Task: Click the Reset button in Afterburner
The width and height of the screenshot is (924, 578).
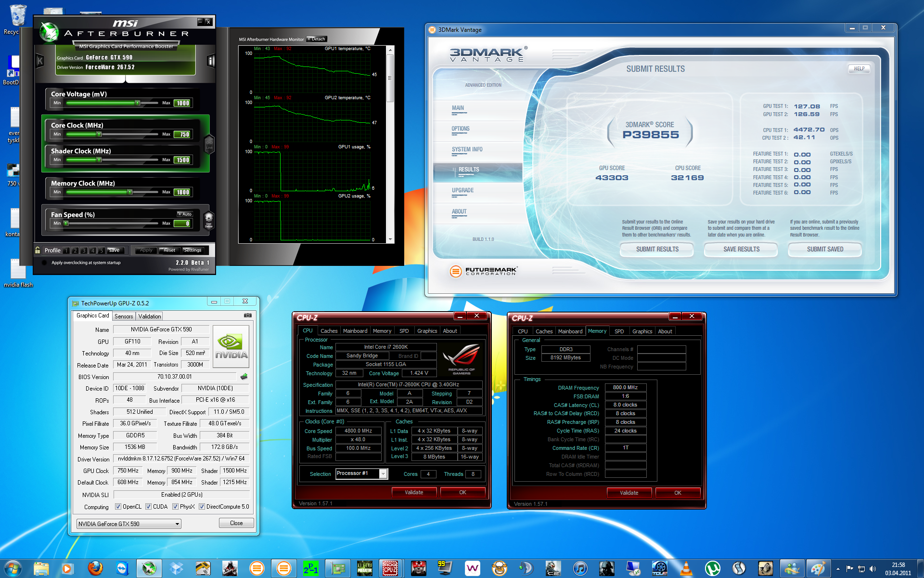Action: coord(169,250)
